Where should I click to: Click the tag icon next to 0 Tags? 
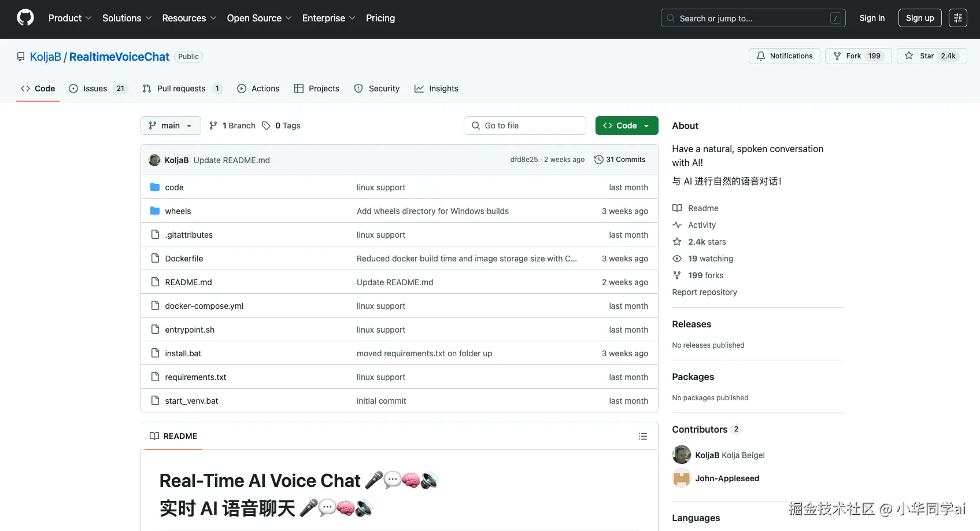[x=266, y=126]
